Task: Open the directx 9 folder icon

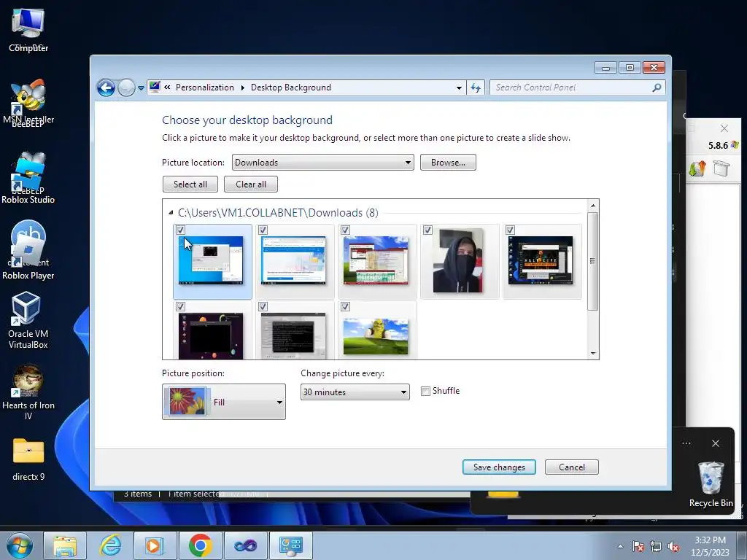Action: 28,459
